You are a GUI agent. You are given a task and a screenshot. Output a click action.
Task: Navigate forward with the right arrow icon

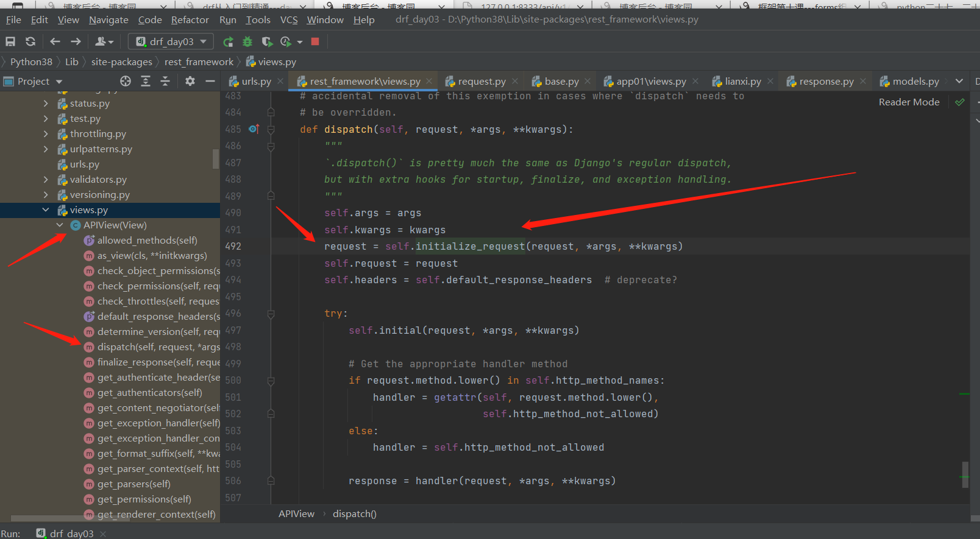click(76, 41)
